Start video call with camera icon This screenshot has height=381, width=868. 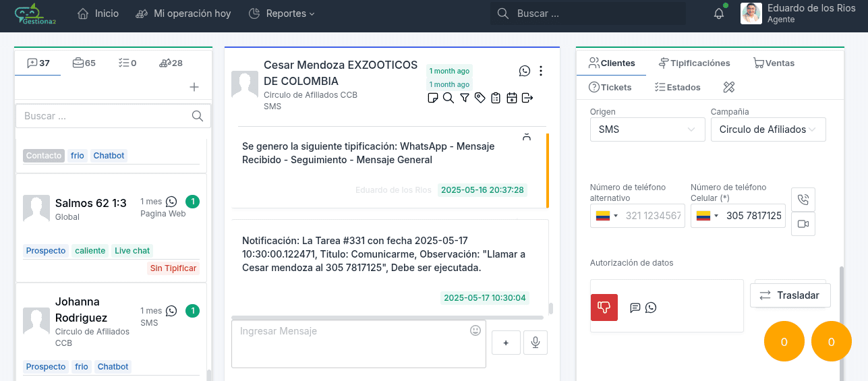(803, 224)
